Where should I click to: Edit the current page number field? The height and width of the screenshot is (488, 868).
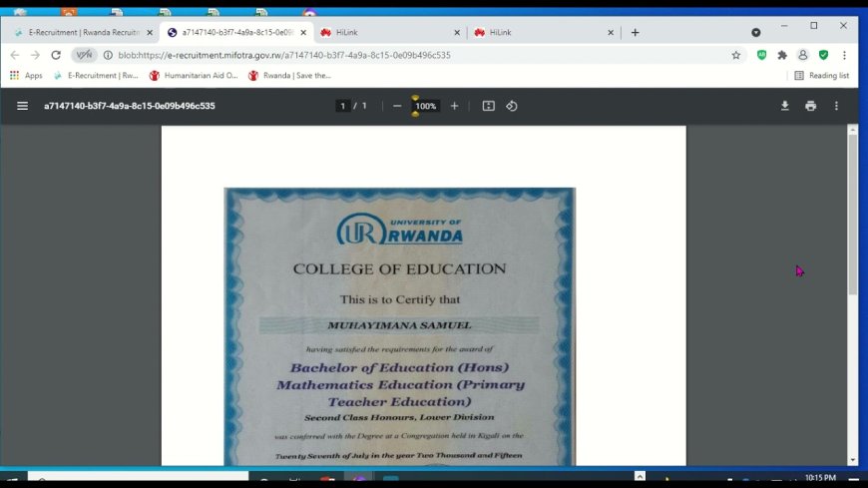coord(342,106)
